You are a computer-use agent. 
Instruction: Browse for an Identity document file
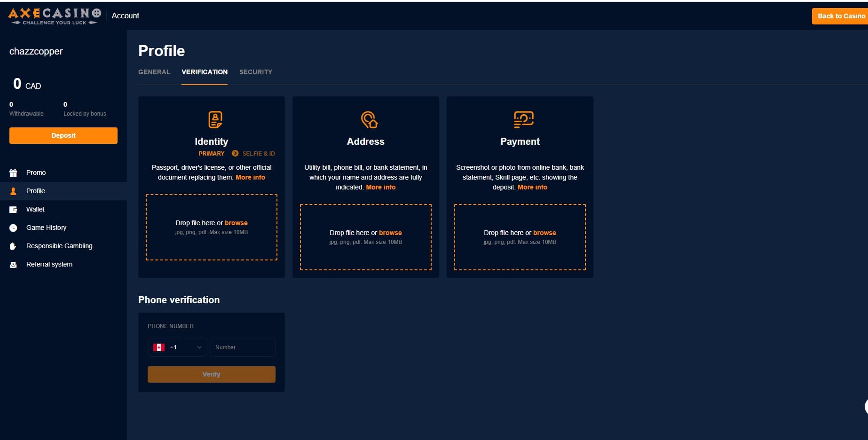(236, 223)
